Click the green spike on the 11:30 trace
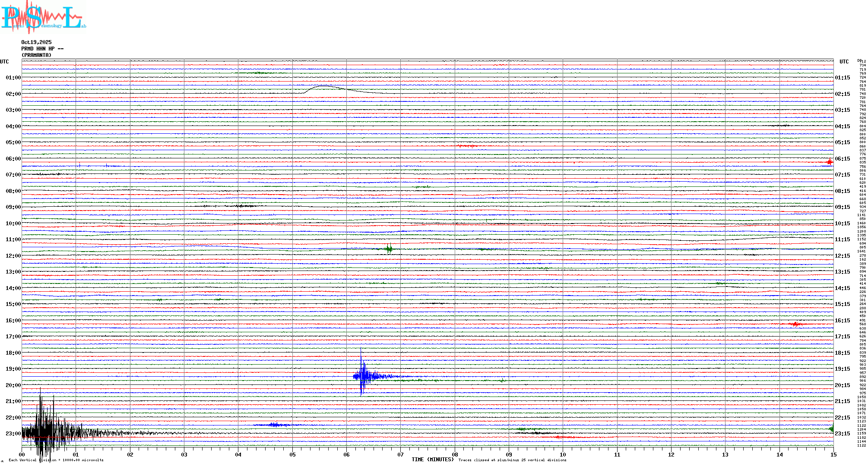 [x=389, y=248]
